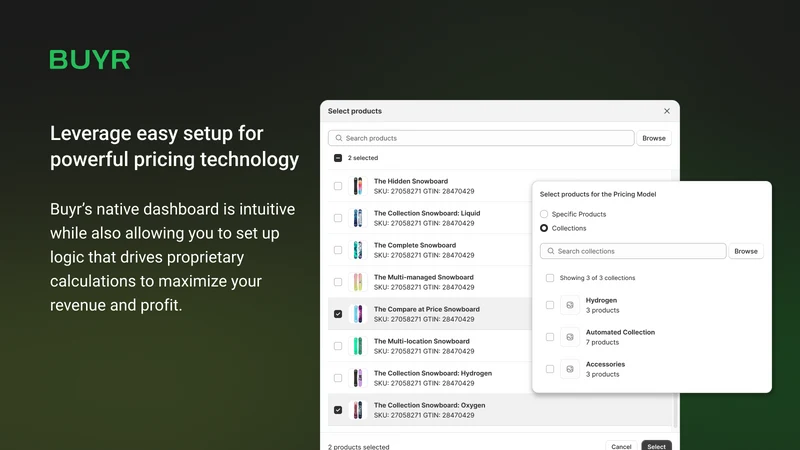Uncheck The Collection Snowboard: Oxygen checkbox
Screen dimensions: 800x450
click(338, 410)
